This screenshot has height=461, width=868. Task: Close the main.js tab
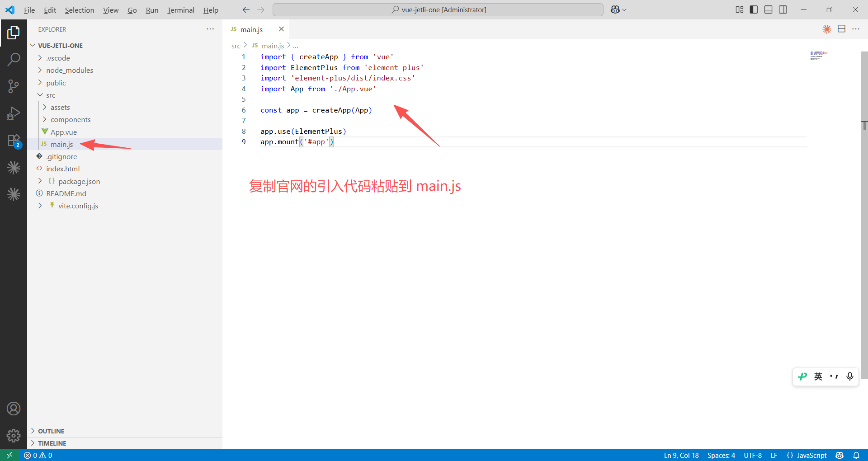281,29
